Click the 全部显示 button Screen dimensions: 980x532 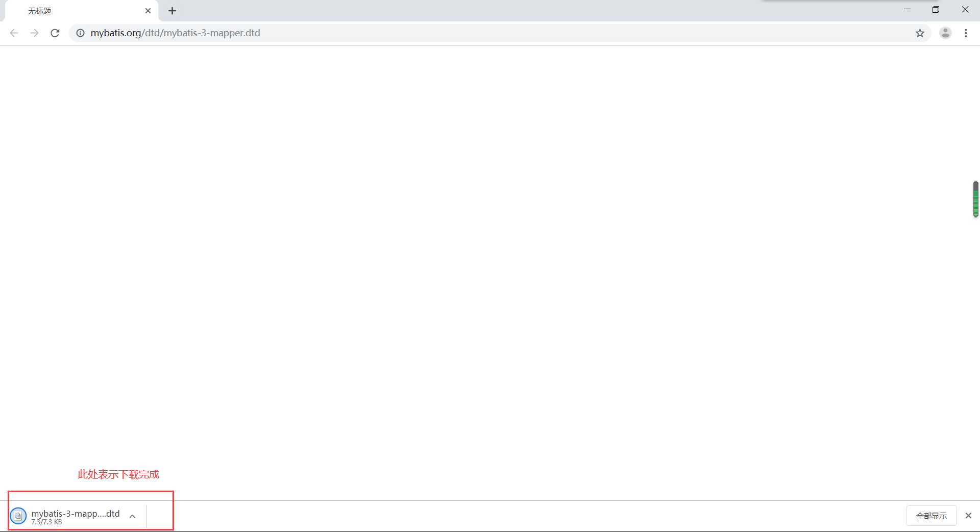931,516
